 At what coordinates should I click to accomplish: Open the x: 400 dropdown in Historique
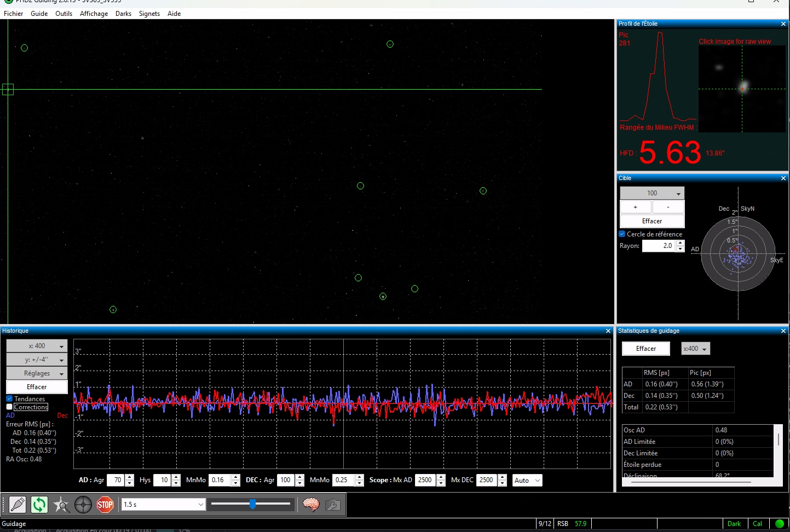tap(37, 346)
